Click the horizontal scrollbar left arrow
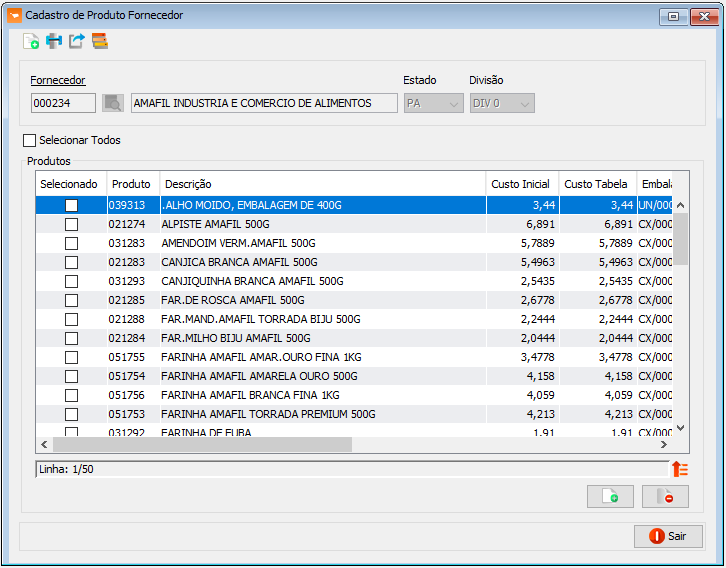 (x=44, y=445)
